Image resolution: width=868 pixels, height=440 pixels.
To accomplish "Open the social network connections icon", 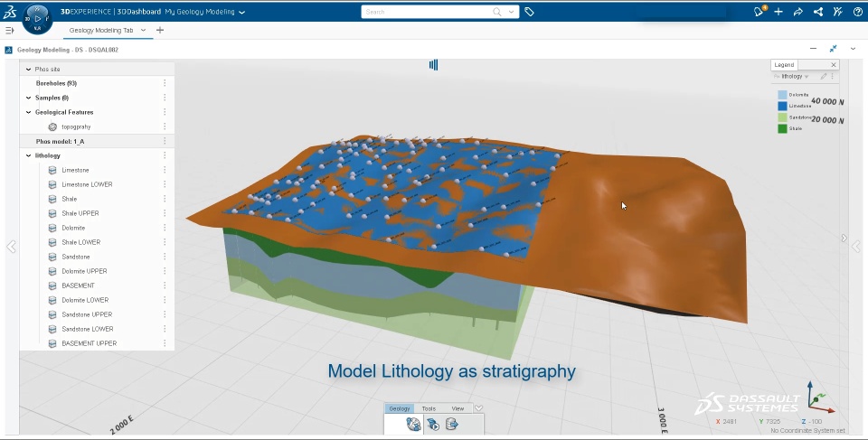I will pyautogui.click(x=818, y=12).
